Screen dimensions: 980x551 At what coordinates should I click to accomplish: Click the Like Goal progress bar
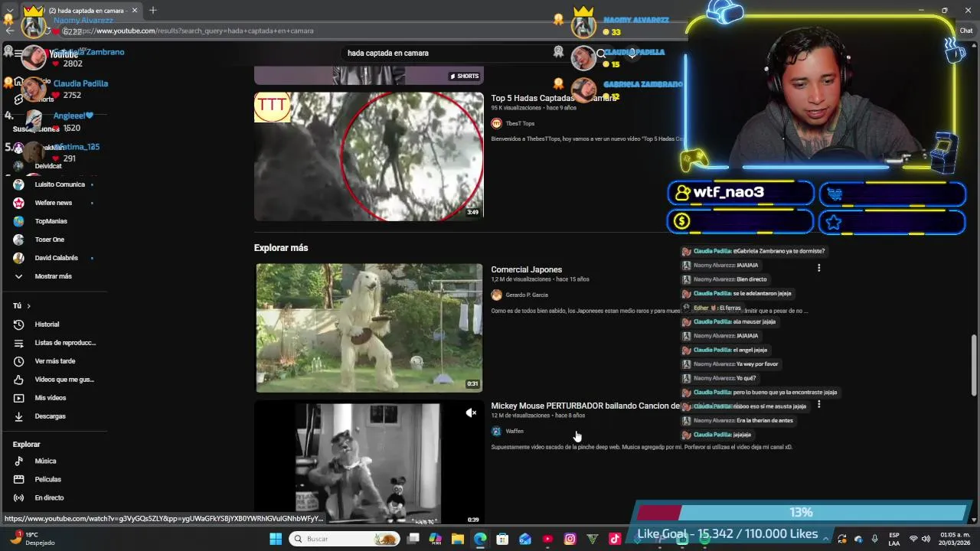click(x=801, y=512)
